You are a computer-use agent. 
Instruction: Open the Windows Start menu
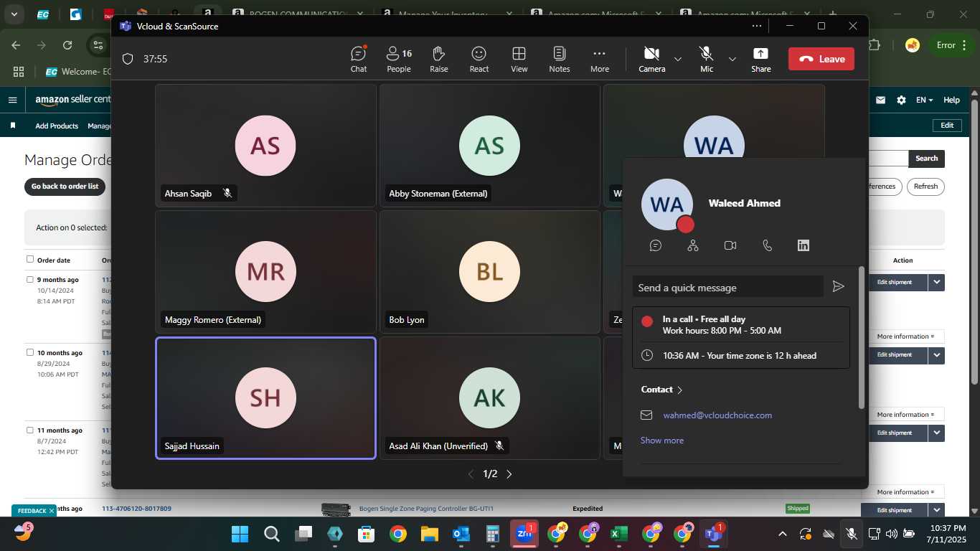[x=240, y=534]
